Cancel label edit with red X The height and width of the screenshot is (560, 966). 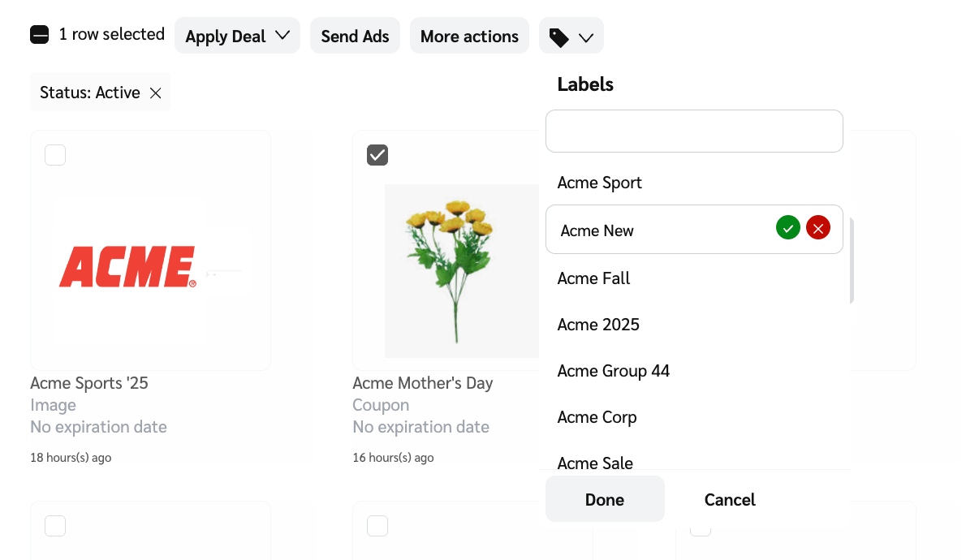[817, 229]
